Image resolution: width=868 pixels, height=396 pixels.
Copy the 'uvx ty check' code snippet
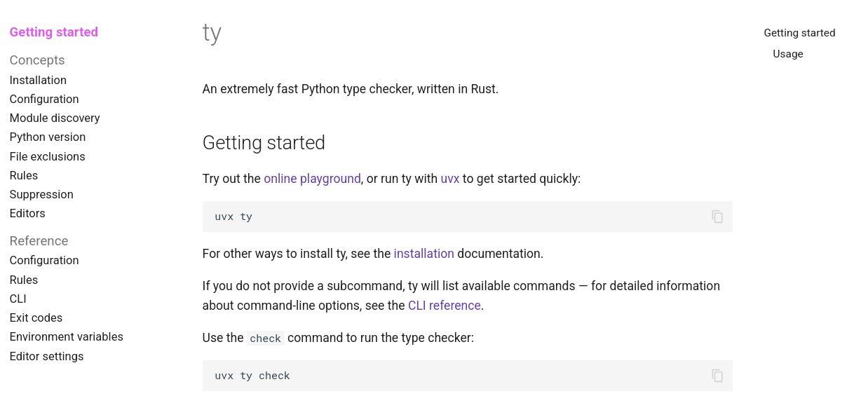[717, 376]
